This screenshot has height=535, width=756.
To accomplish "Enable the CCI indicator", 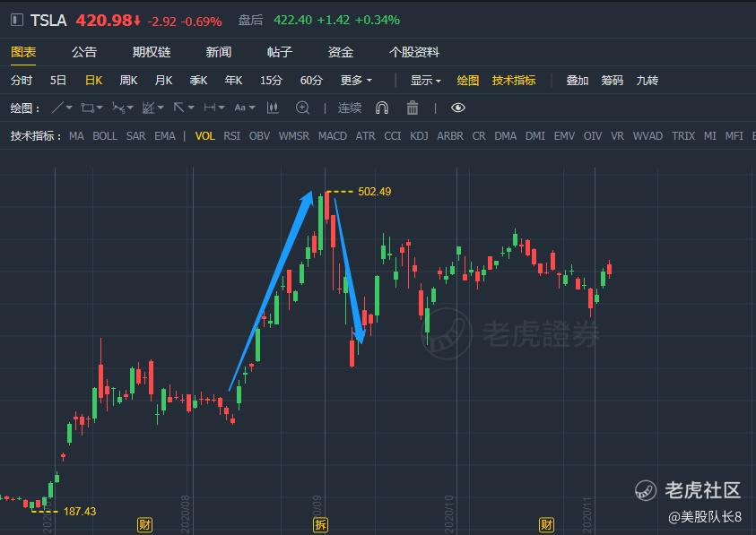I will click(393, 136).
